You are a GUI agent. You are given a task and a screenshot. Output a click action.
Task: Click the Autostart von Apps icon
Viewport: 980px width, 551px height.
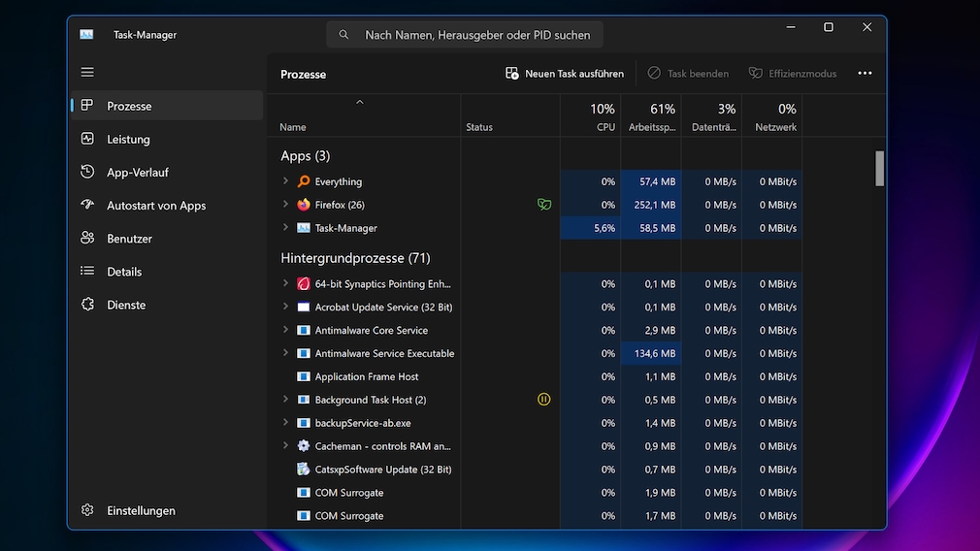click(x=87, y=205)
